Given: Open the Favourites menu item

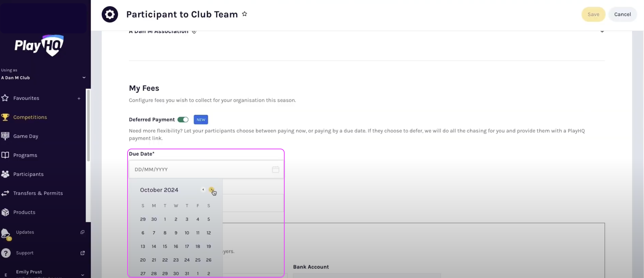Looking at the screenshot, I should 26,98.
